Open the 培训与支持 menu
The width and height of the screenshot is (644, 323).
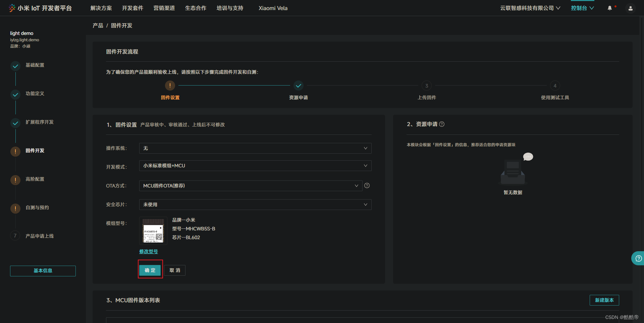tap(230, 8)
